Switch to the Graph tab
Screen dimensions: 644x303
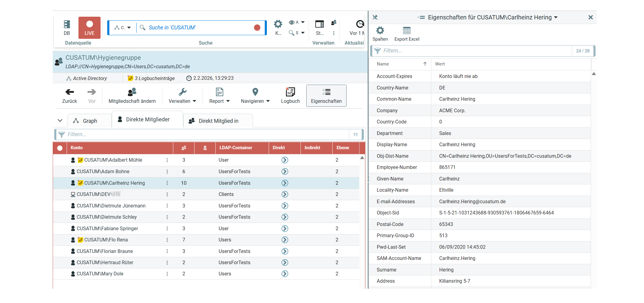pos(90,121)
